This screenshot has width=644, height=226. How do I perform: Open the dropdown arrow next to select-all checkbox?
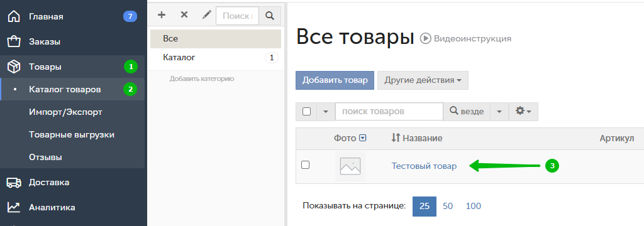(326, 112)
